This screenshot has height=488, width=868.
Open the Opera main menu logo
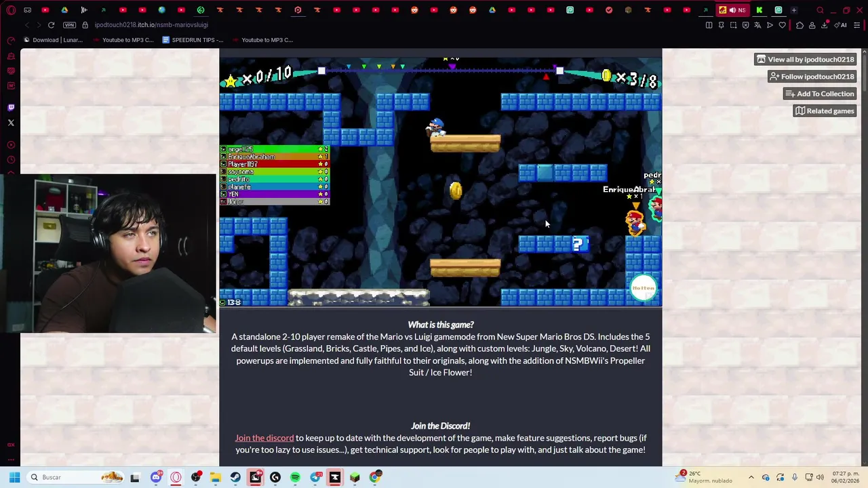tap(11, 10)
